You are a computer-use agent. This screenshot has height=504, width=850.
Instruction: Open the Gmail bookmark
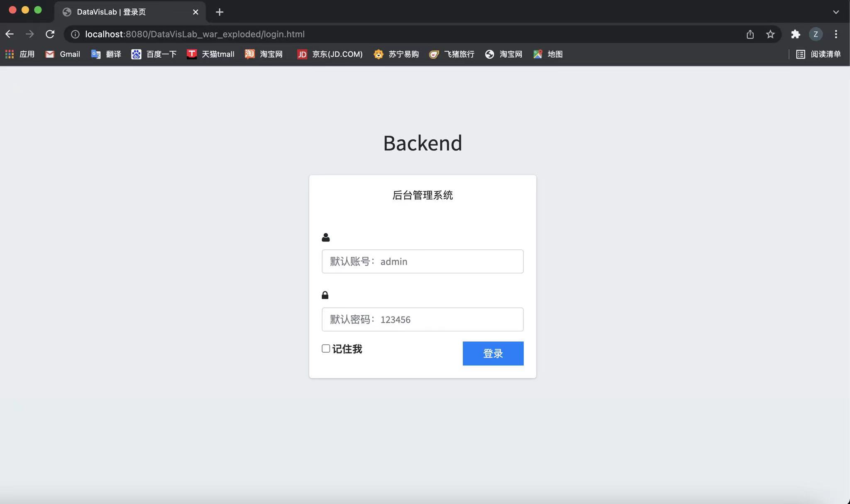pyautogui.click(x=62, y=54)
